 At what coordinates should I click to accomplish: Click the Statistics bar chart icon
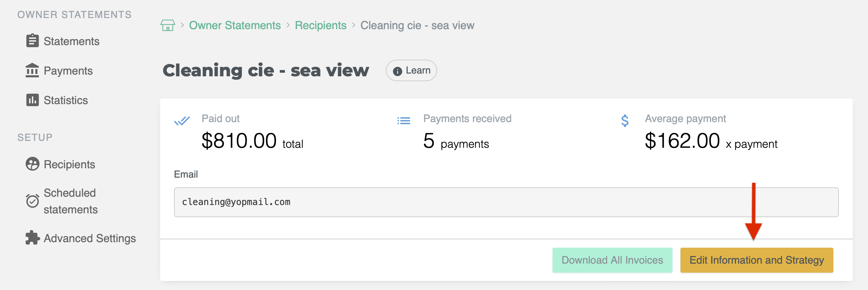tap(33, 100)
